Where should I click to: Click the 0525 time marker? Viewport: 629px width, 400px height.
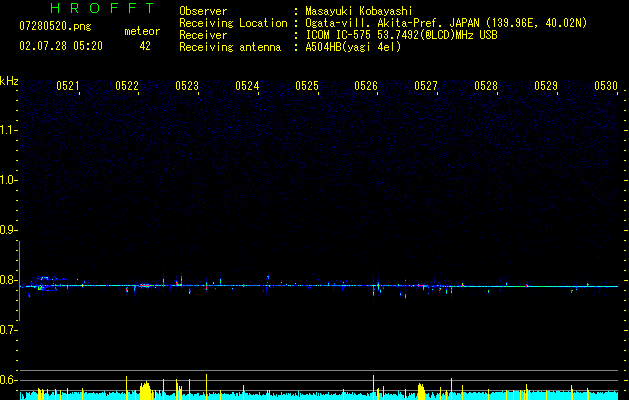(307, 86)
